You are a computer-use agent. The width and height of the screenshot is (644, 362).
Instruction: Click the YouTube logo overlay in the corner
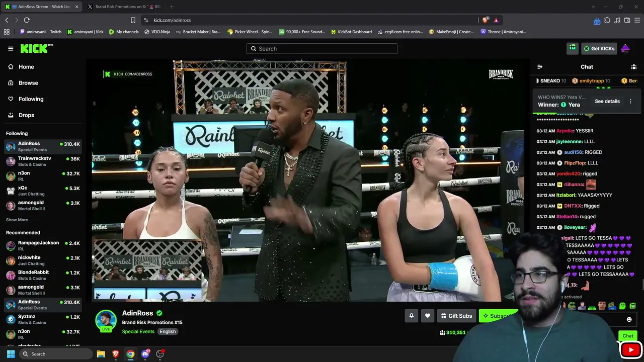[x=630, y=349]
